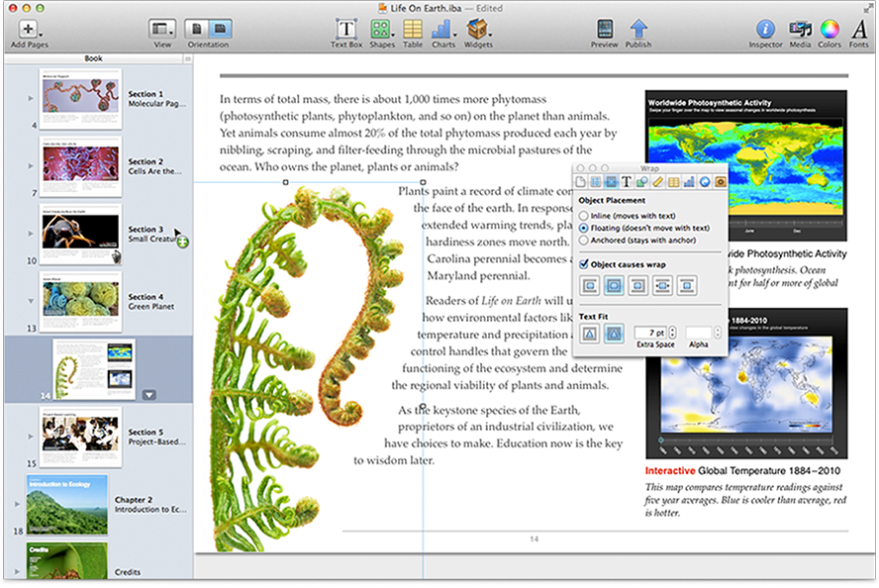Open the Shapes tool
879x588 pixels.
pyautogui.click(x=380, y=30)
